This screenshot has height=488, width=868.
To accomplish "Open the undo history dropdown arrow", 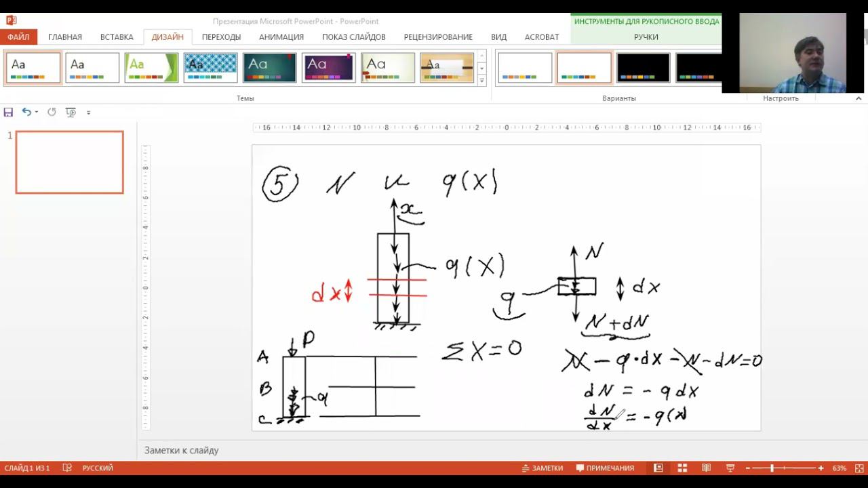I will (36, 112).
